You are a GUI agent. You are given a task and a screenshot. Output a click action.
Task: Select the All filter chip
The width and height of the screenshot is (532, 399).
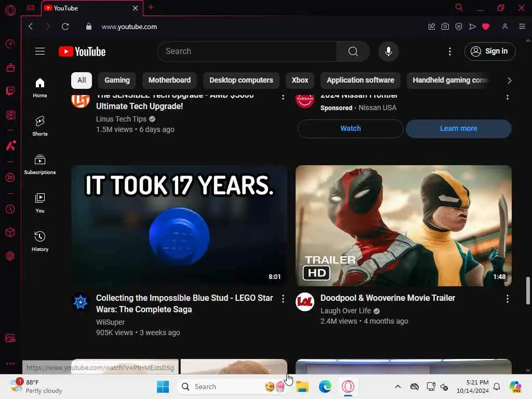[x=82, y=81]
